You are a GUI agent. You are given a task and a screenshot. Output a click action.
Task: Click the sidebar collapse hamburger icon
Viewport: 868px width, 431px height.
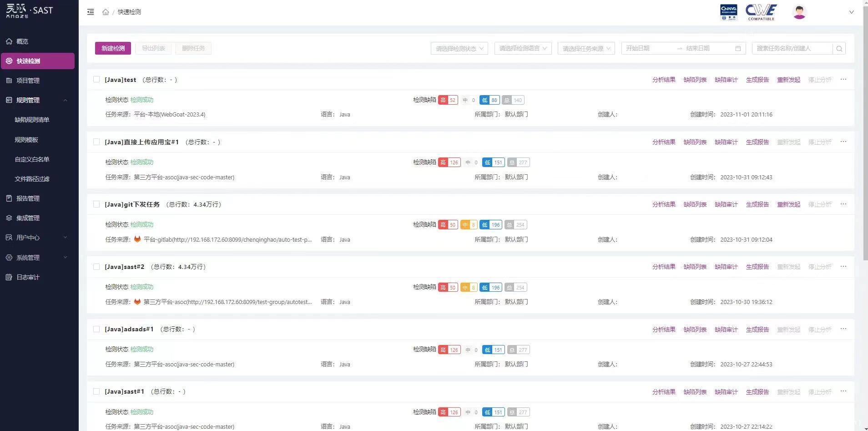click(x=91, y=12)
